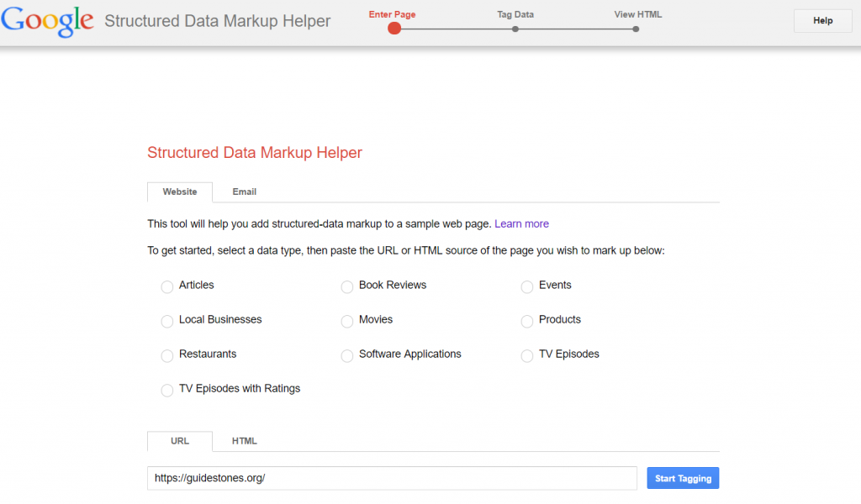This screenshot has height=504, width=861.
Task: Click the Start Tagging button
Action: [x=683, y=478]
